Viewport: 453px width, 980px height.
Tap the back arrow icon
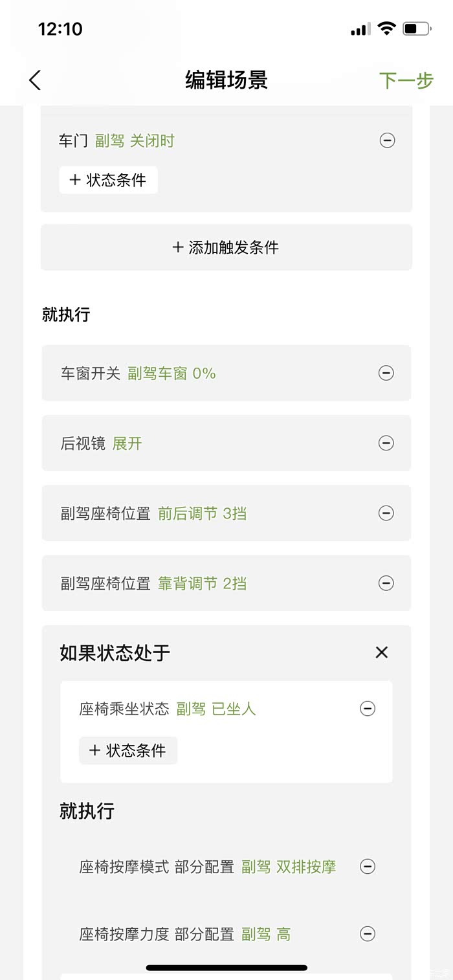click(35, 80)
